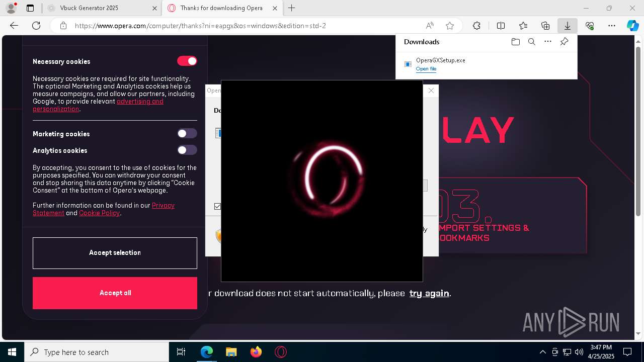Click the taskbar search box

[x=97, y=352]
